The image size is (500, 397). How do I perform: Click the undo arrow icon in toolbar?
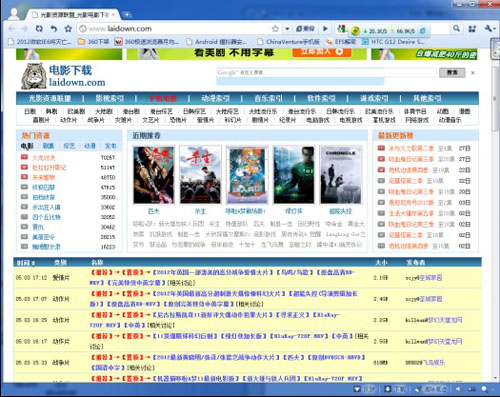[x=53, y=29]
